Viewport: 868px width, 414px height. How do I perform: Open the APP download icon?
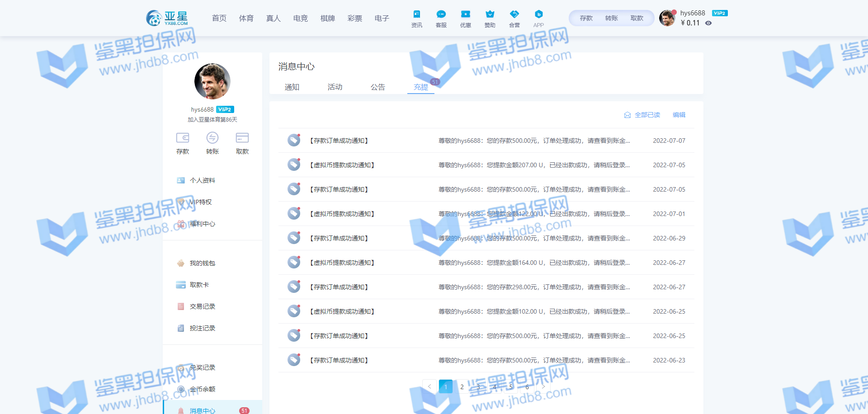(538, 14)
